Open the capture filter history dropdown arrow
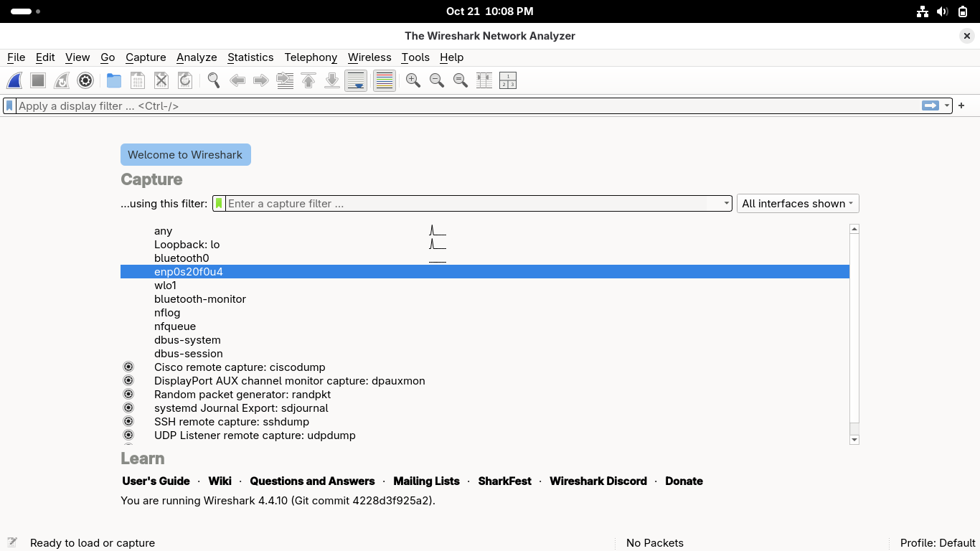 726,204
